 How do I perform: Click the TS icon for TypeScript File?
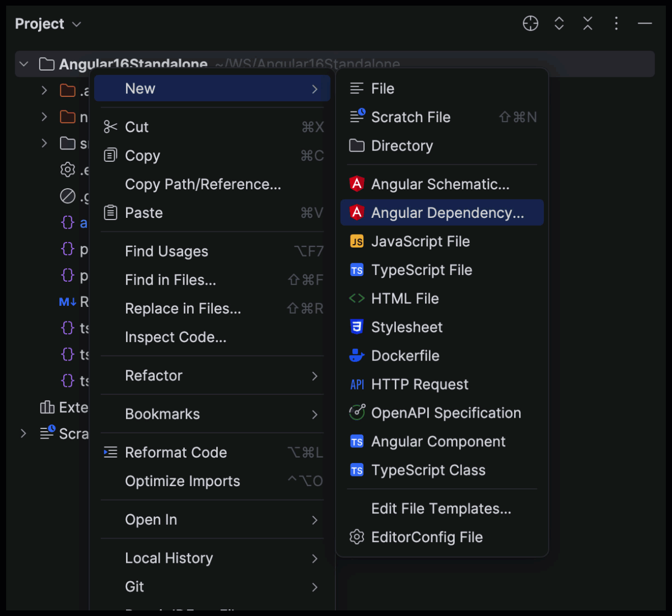[x=357, y=270]
